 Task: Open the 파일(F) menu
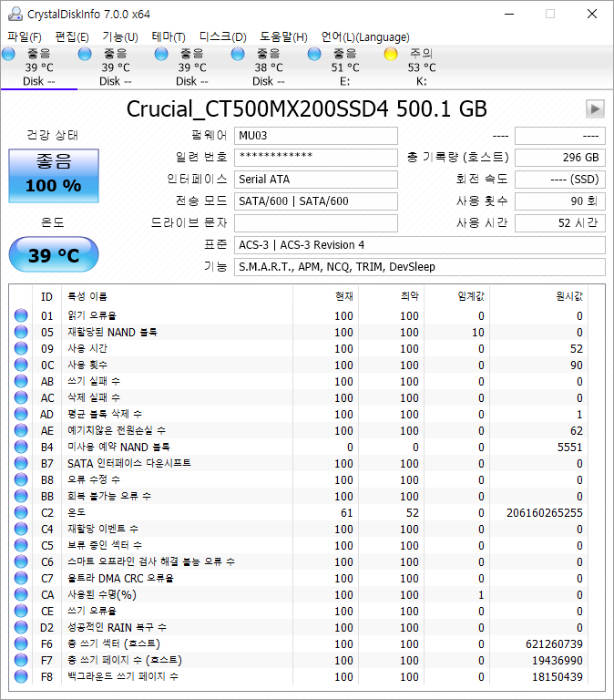click(x=25, y=37)
